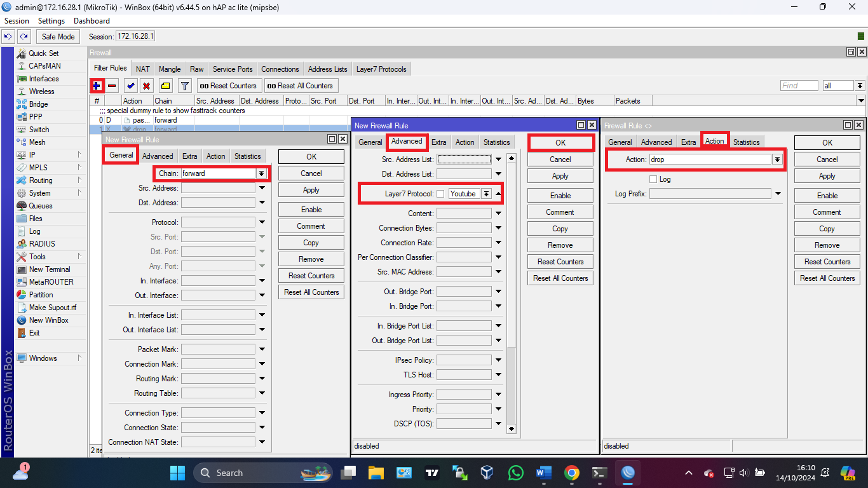Viewport: 868px width, 488px height.
Task: Expand the Src. Address field arrow
Action: tap(262, 188)
